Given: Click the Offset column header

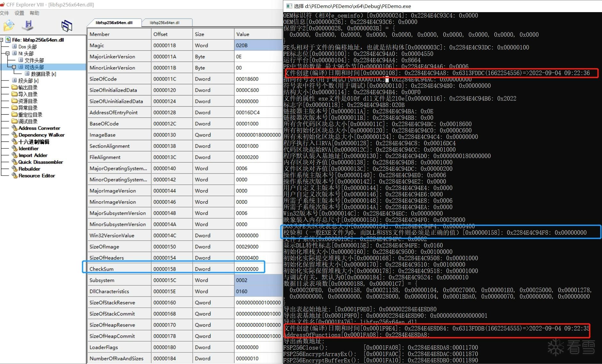Looking at the screenshot, I should point(172,34).
